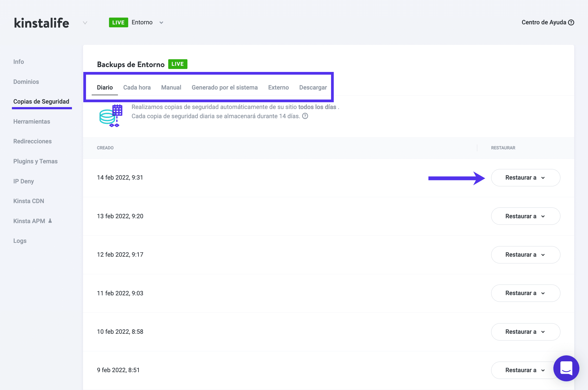Open the Entorno environment dropdown
This screenshot has width=588, height=390.
click(x=161, y=22)
